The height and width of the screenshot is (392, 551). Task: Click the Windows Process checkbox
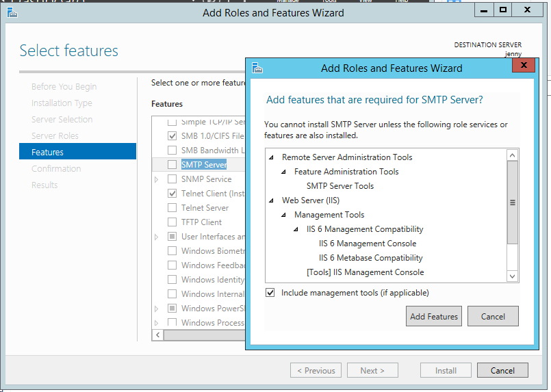[x=172, y=322]
